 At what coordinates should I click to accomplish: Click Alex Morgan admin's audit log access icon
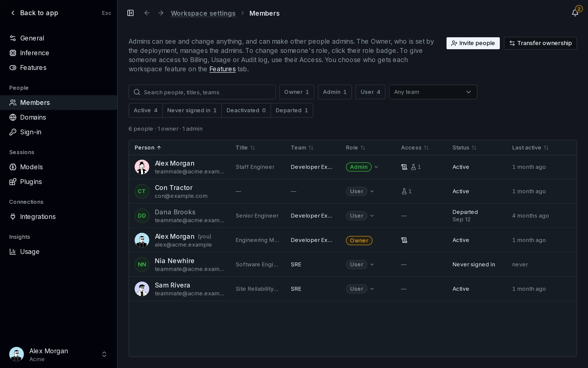click(x=404, y=167)
